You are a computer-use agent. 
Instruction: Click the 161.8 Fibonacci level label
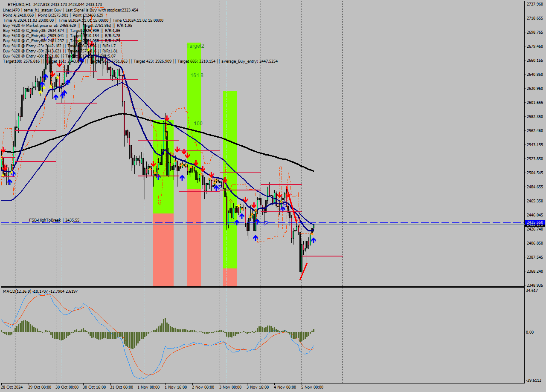coord(197,75)
